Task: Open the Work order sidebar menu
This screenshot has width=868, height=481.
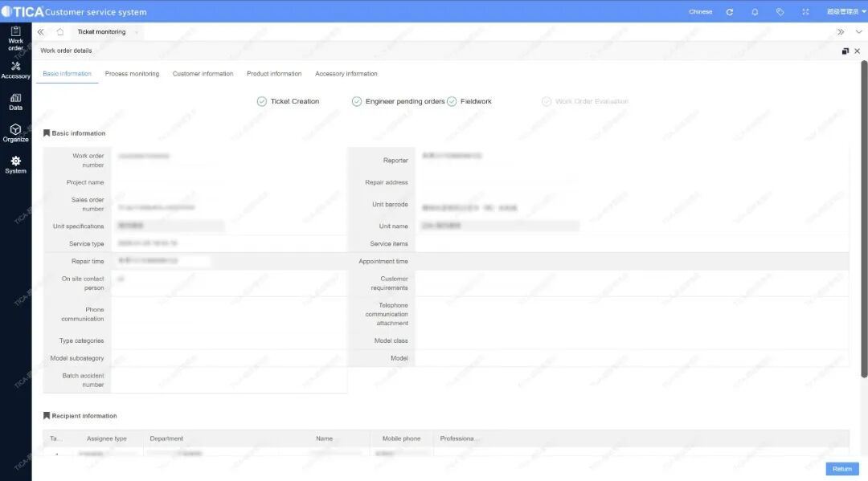Action: [x=15, y=38]
